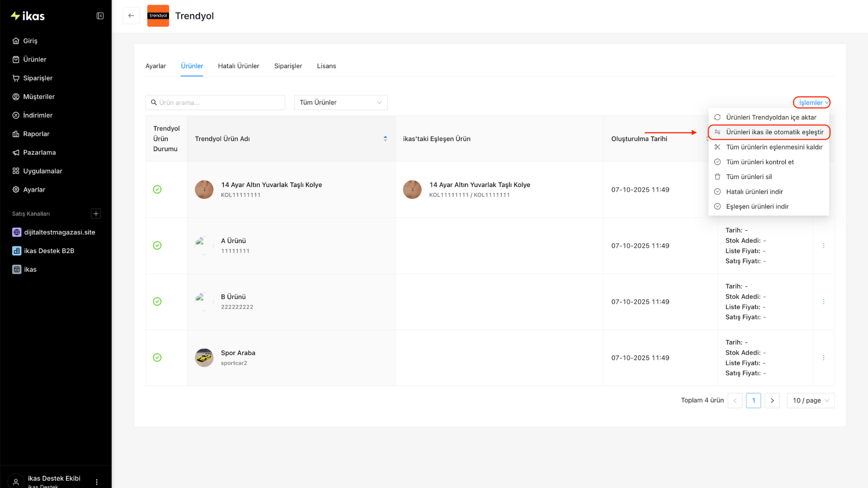Screen dimensions: 868x488
Task: Click page number 1 button
Action: pyautogui.click(x=754, y=401)
